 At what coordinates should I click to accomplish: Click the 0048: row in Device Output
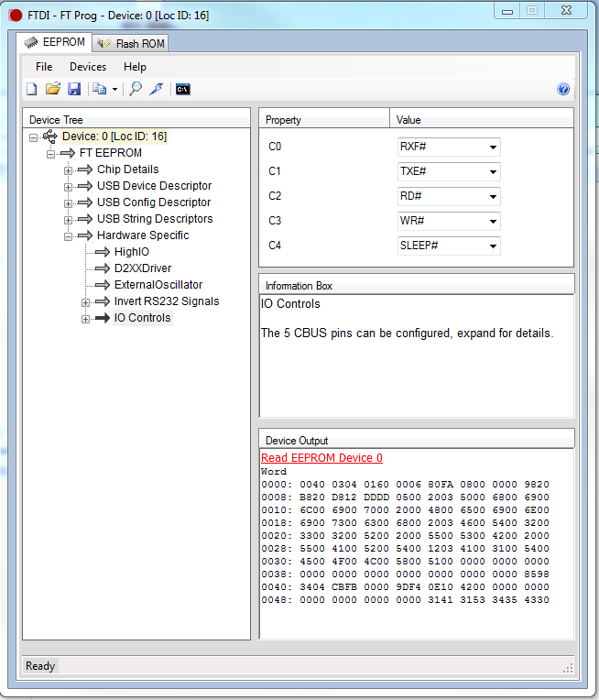(x=405, y=600)
